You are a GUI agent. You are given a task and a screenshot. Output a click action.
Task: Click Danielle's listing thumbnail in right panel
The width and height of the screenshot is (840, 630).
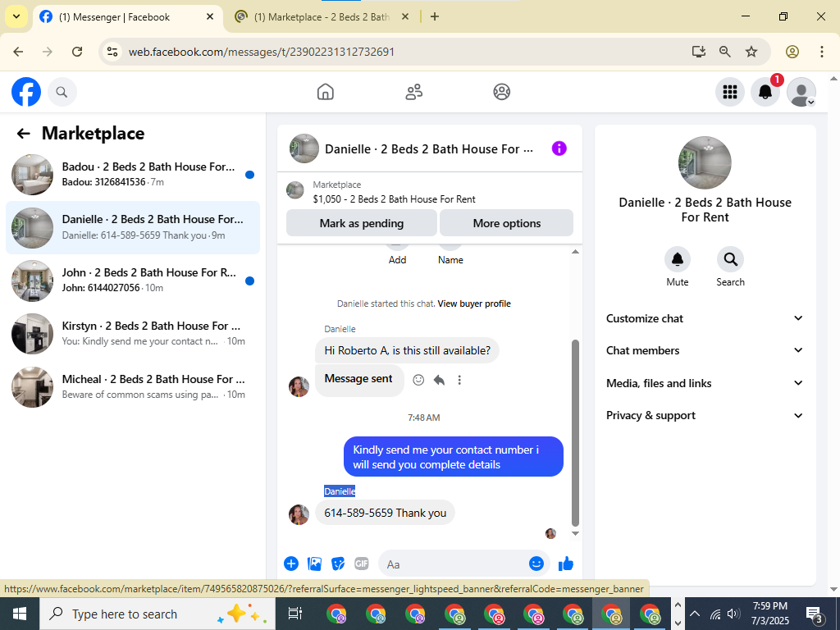[x=705, y=162]
